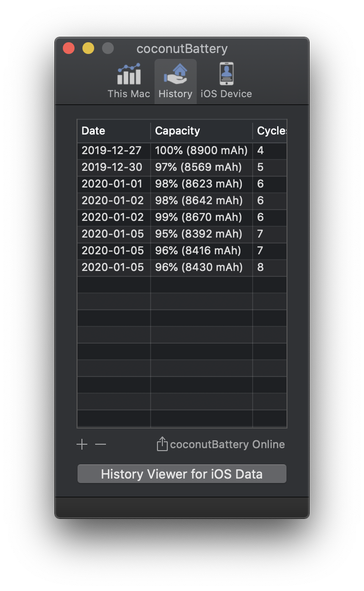Image resolution: width=364 pixels, height=591 pixels.
Task: Close the coconutBattery window
Action: point(69,48)
